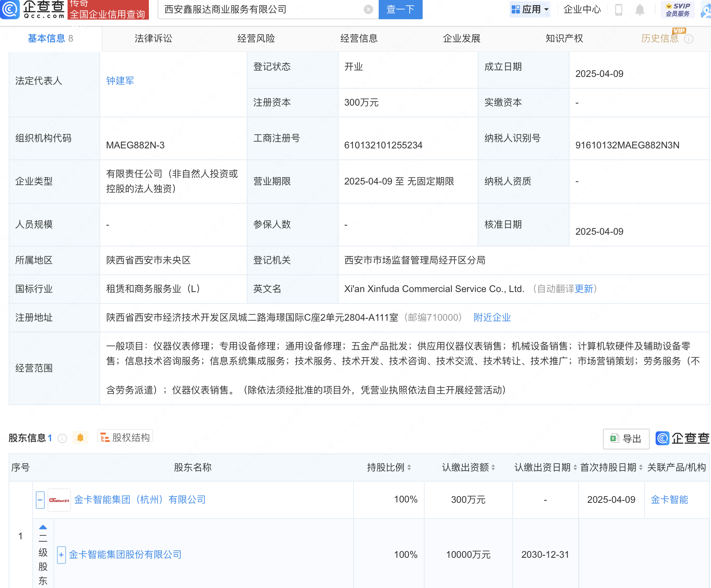Open the mobile phone app icon
The image size is (711, 588).
pos(618,9)
